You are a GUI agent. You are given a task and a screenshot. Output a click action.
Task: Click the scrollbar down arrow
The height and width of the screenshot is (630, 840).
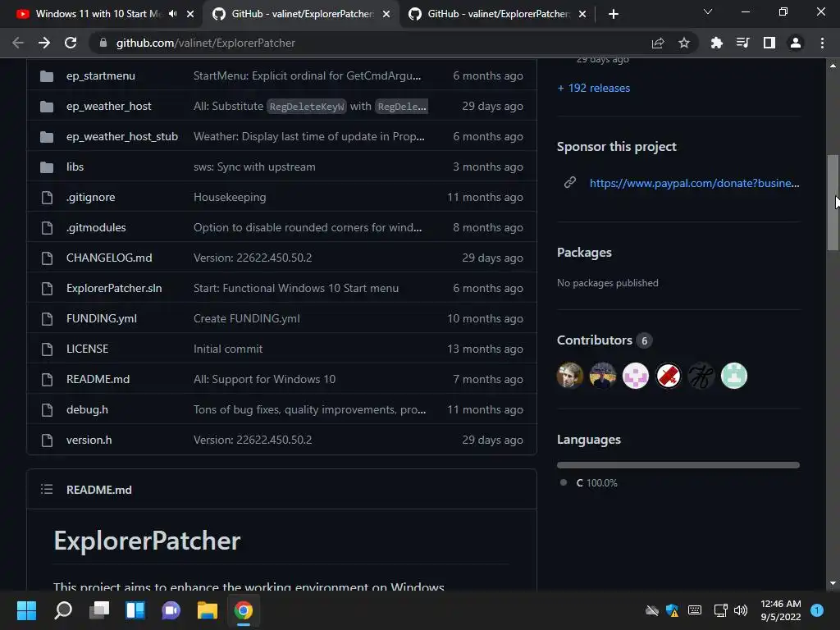click(x=833, y=583)
